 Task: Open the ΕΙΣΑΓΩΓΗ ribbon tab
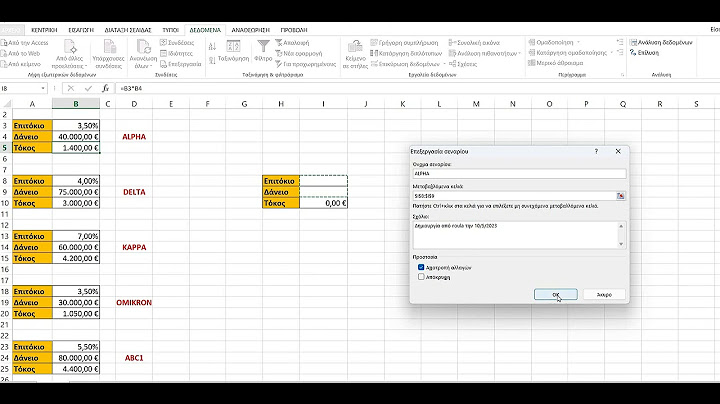[x=81, y=30]
